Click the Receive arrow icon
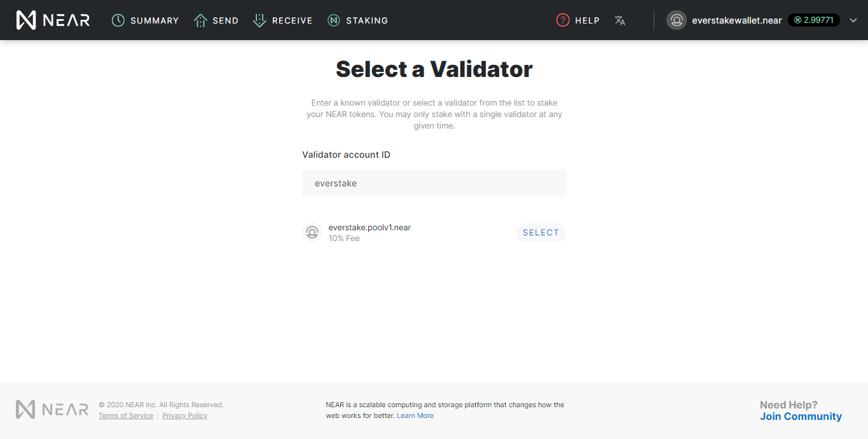Image resolution: width=868 pixels, height=439 pixels. [259, 20]
